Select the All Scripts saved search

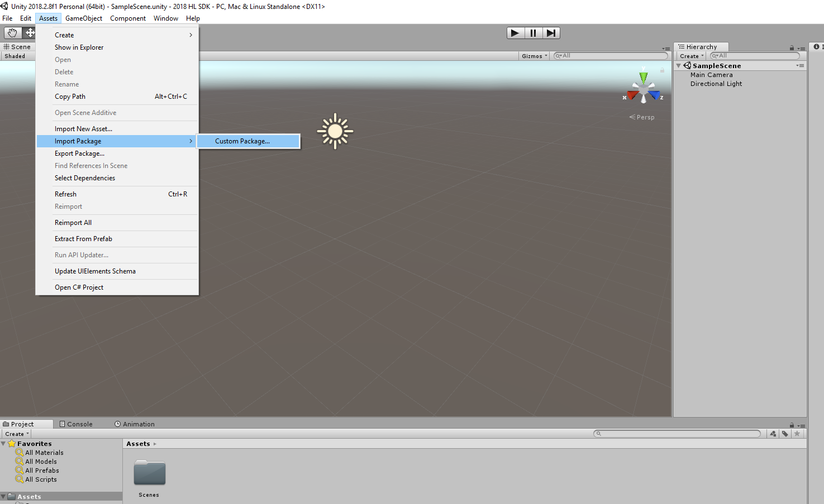click(41, 479)
